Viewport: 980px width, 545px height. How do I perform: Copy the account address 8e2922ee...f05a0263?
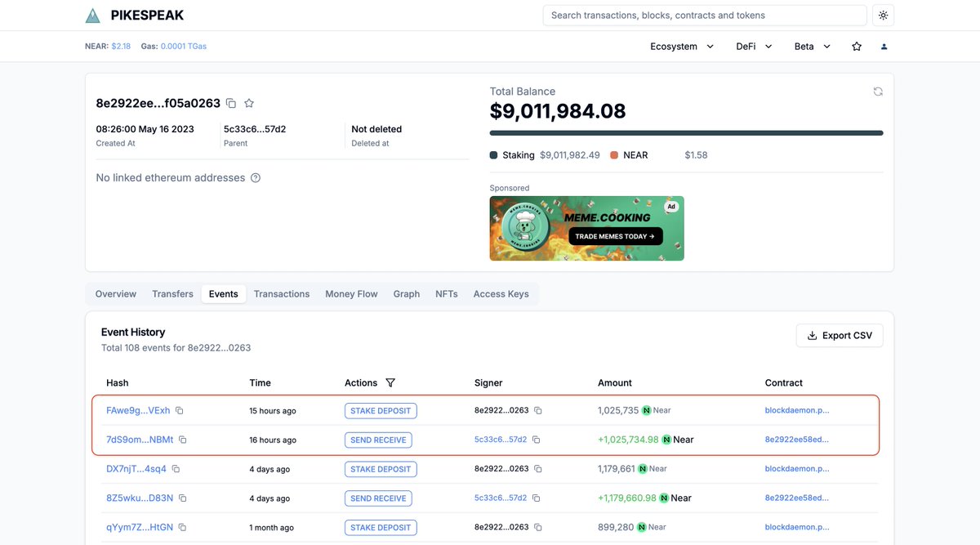point(231,103)
